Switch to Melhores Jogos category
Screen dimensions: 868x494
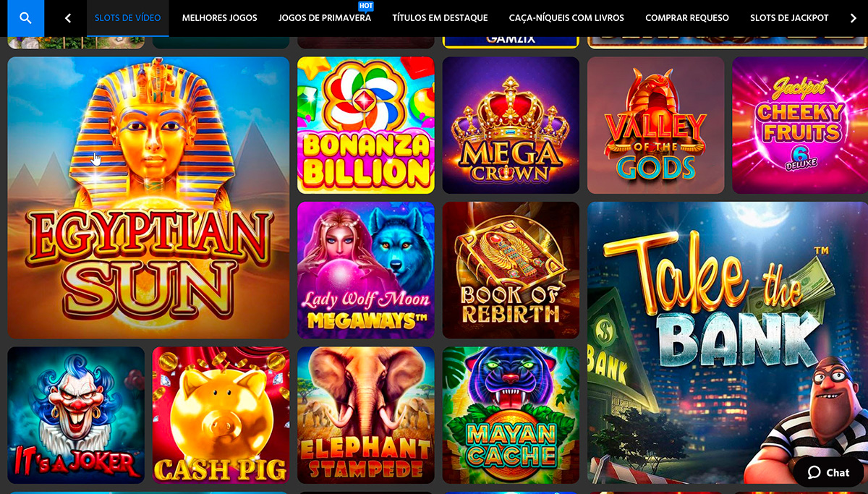point(219,18)
